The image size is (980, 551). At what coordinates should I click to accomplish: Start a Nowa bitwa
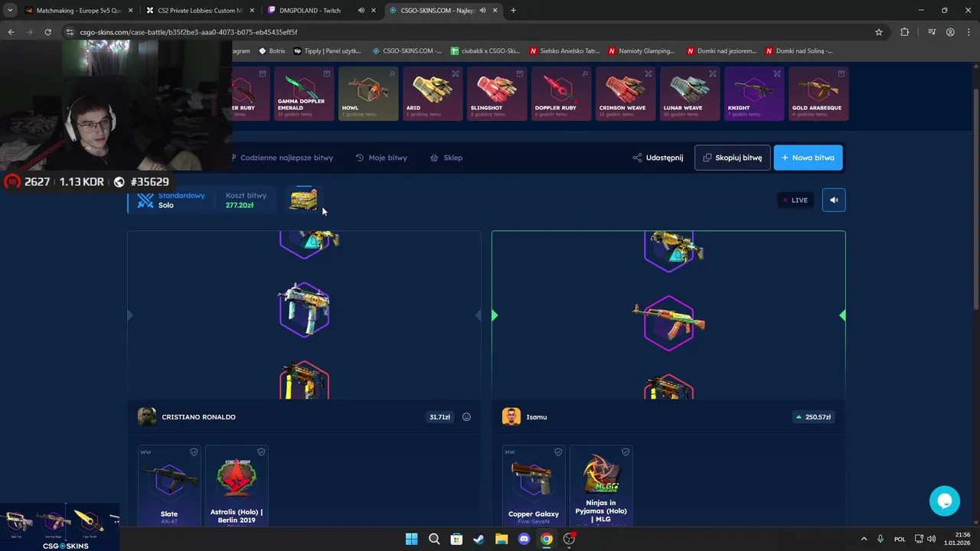click(808, 158)
